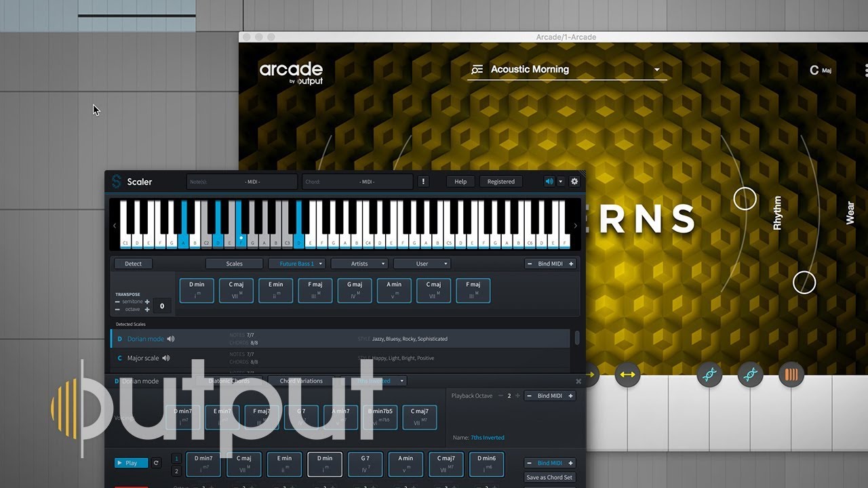
Task: Trigger the F maj7 voicing chord pad
Action: pyautogui.click(x=263, y=418)
